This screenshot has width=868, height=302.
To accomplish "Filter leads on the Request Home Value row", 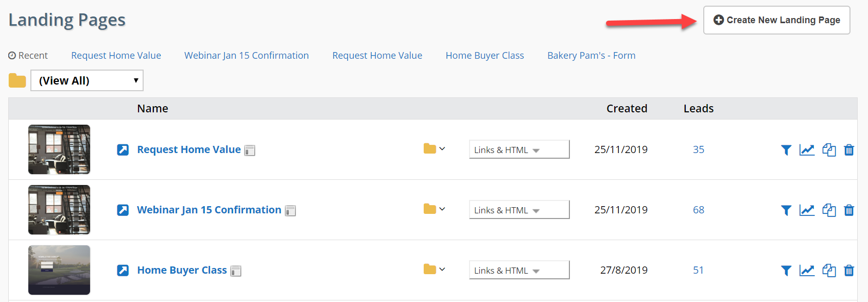I will (x=786, y=149).
